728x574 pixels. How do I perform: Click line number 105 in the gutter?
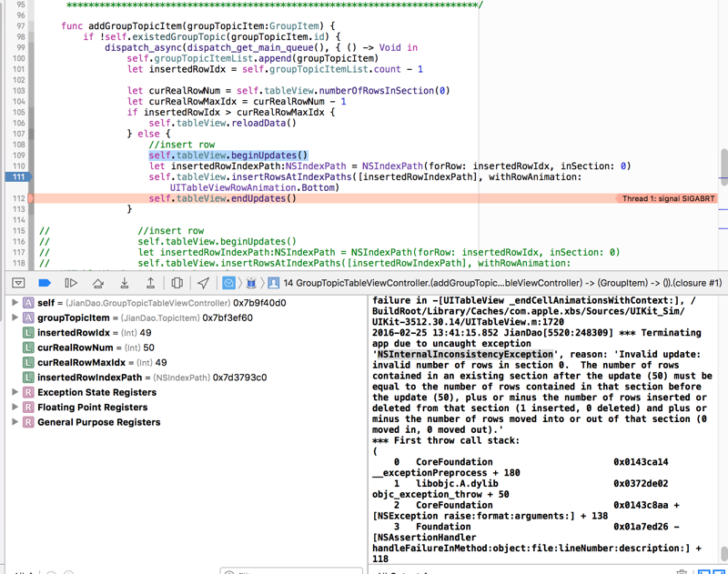tap(18, 112)
